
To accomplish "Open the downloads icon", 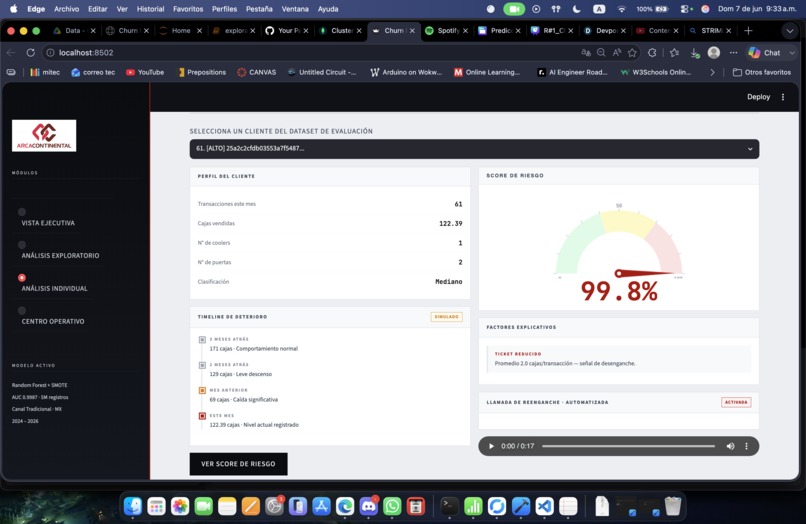I will click(x=694, y=52).
